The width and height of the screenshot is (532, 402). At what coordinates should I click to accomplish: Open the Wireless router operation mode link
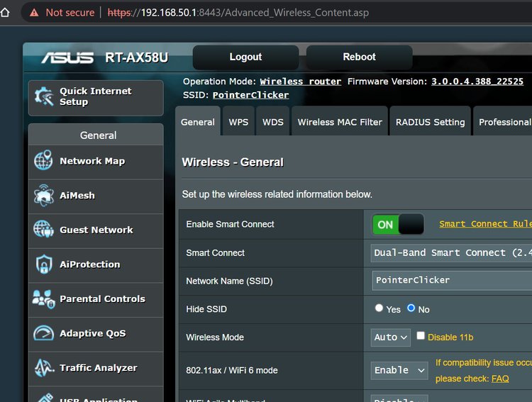pos(301,82)
